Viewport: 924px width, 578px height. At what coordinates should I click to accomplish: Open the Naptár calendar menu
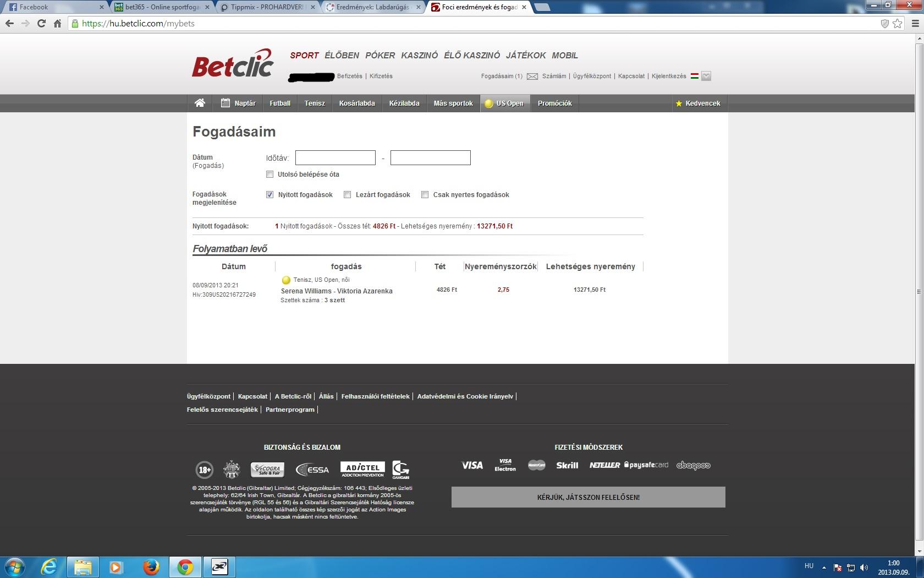tap(238, 103)
